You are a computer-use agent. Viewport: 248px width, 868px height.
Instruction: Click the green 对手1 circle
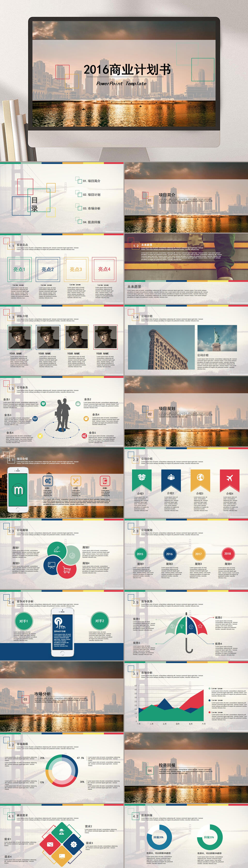[23, 621]
